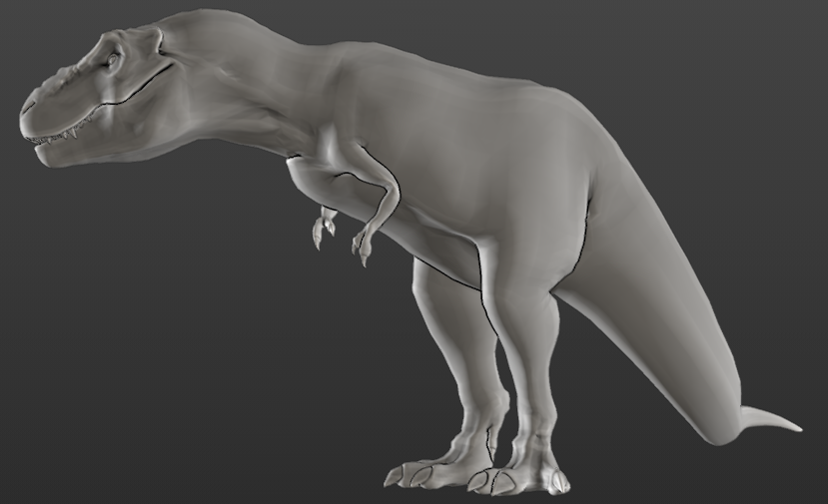Click the T-rex model's eye
The image size is (828, 504).
coord(113,60)
